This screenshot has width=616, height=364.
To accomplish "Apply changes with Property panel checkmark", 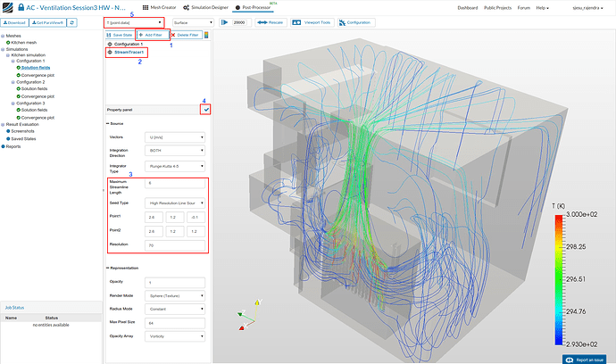I will tap(206, 110).
